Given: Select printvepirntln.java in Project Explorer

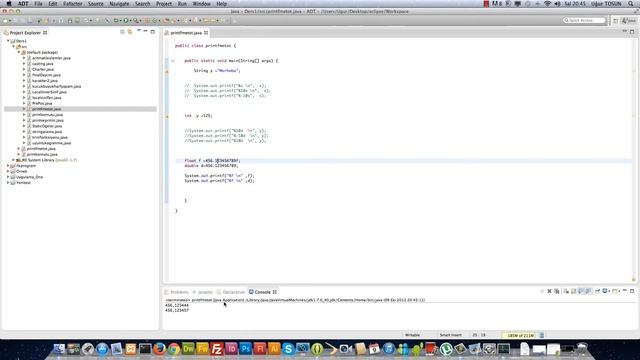Looking at the screenshot, I should click(x=48, y=120).
